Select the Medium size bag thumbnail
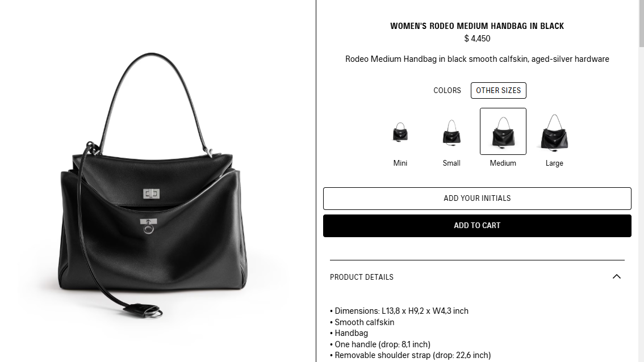This screenshot has height=362, width=644. [503, 131]
